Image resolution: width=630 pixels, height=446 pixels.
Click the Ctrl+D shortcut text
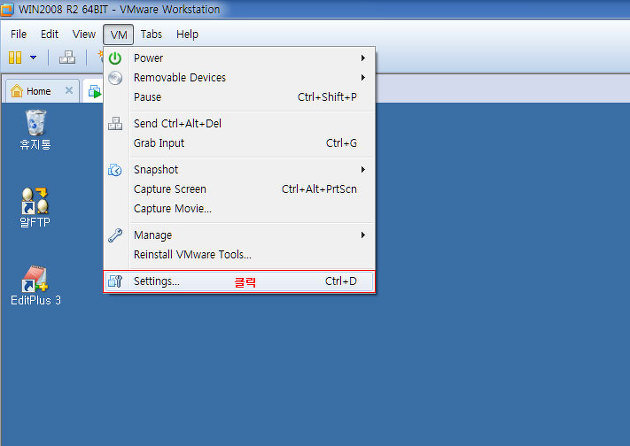(341, 281)
